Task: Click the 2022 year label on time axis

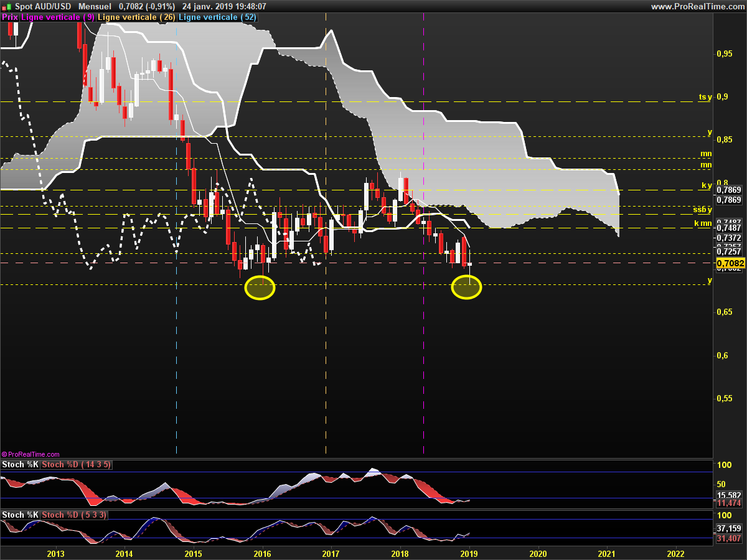Action: [x=675, y=553]
